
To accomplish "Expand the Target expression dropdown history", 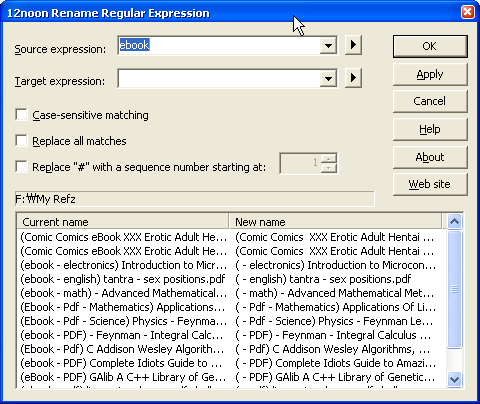I will 328,78.
